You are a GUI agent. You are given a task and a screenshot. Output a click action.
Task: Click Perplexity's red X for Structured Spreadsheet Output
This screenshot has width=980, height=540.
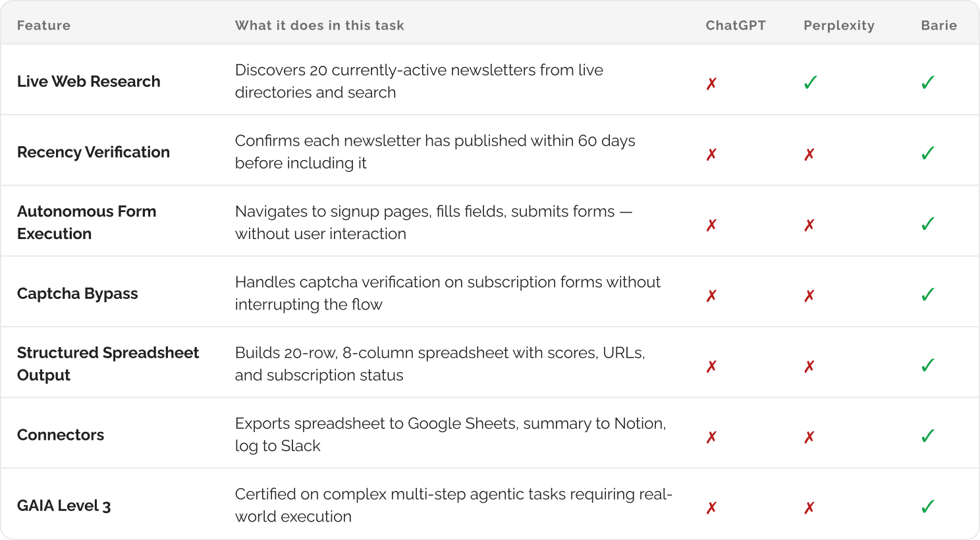click(809, 367)
